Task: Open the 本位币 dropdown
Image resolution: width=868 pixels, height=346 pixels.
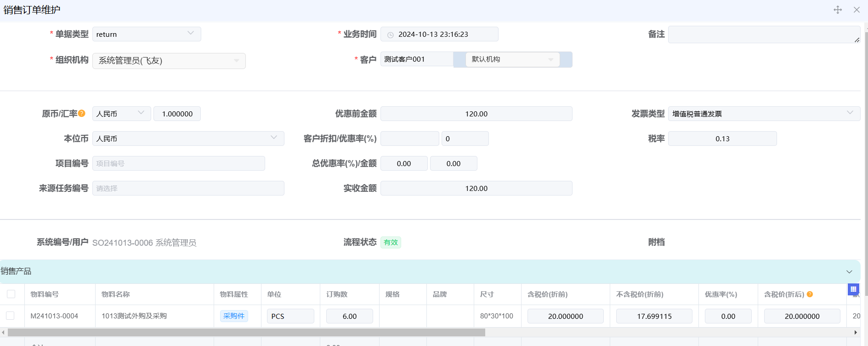Action: click(188, 138)
